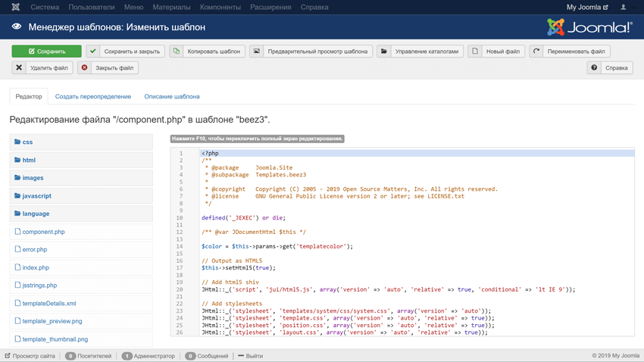Screen dimensions: 644x362
Task: Click Копировать шаблон button label
Action: click(x=214, y=51)
